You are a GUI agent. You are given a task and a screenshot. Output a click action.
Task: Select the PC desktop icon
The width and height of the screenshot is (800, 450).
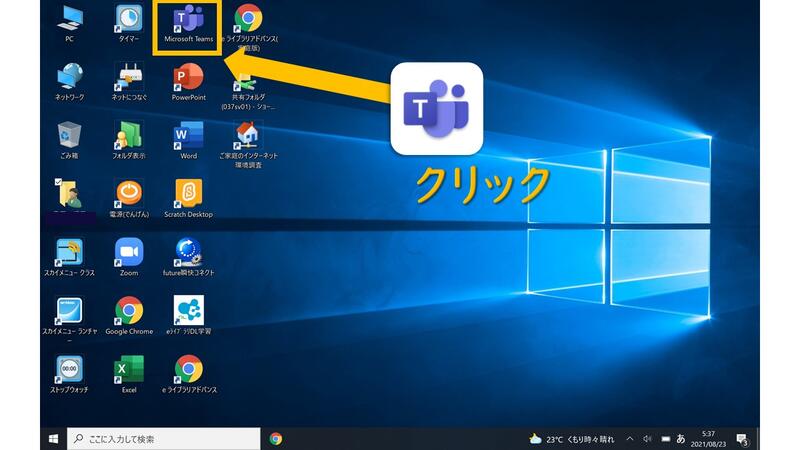pyautogui.click(x=70, y=20)
